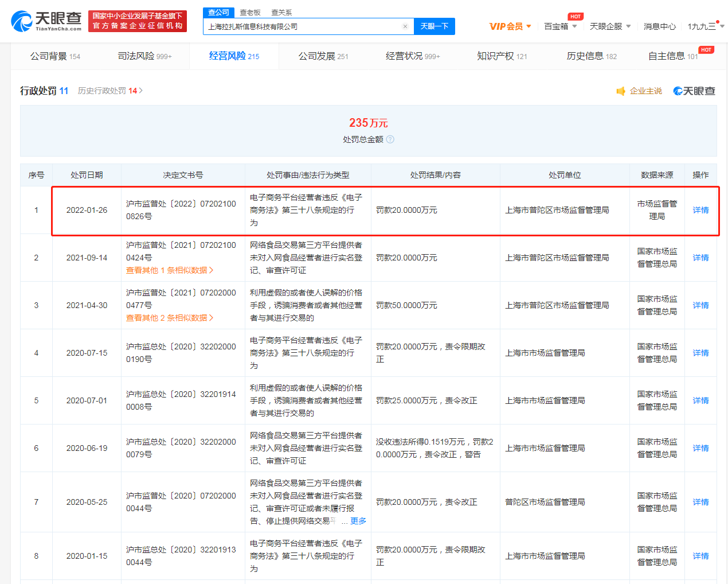This screenshot has width=728, height=584.
Task: Open the 自主信息 tab
Action: (673, 56)
